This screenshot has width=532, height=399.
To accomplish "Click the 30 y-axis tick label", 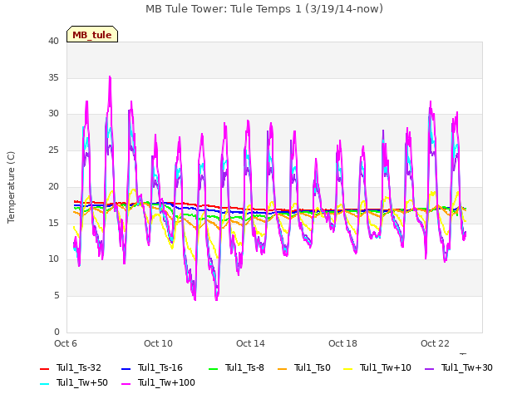I will click(53, 114).
